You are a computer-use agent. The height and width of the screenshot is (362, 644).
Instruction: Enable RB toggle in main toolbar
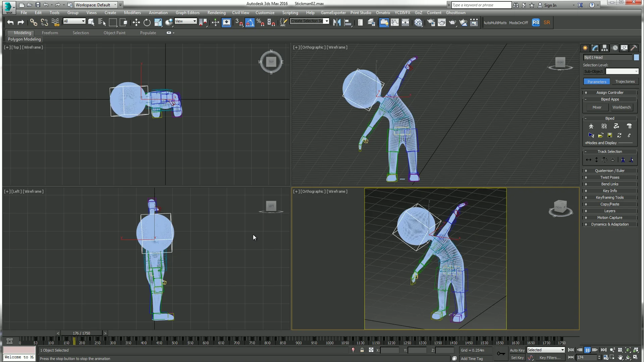pyautogui.click(x=536, y=22)
